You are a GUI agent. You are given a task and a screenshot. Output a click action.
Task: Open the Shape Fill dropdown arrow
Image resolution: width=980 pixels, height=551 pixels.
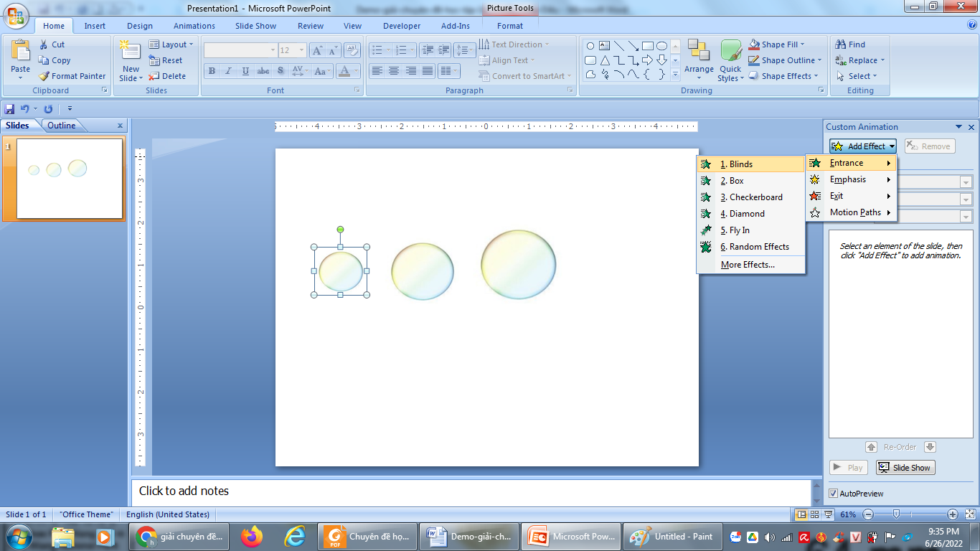tap(803, 44)
